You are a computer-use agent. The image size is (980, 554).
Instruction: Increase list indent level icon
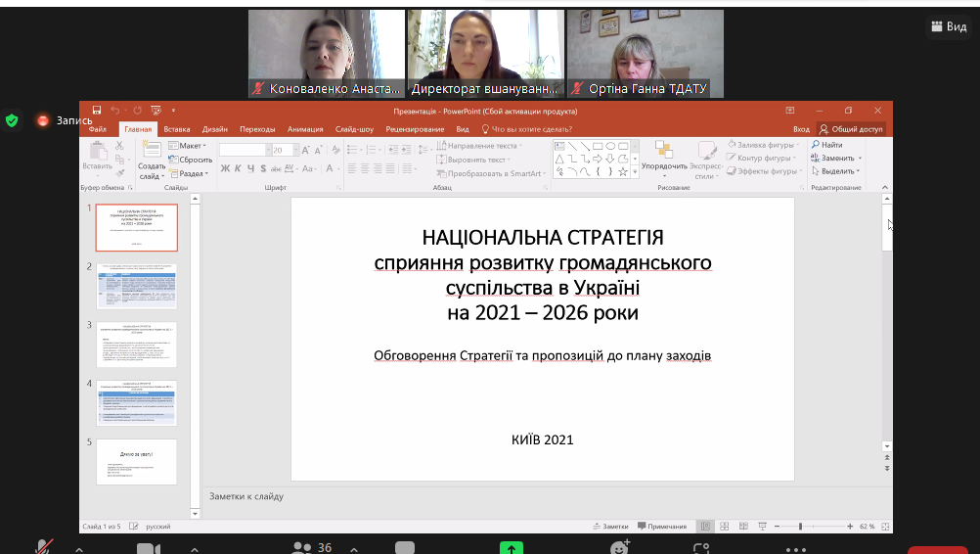pyautogui.click(x=406, y=150)
